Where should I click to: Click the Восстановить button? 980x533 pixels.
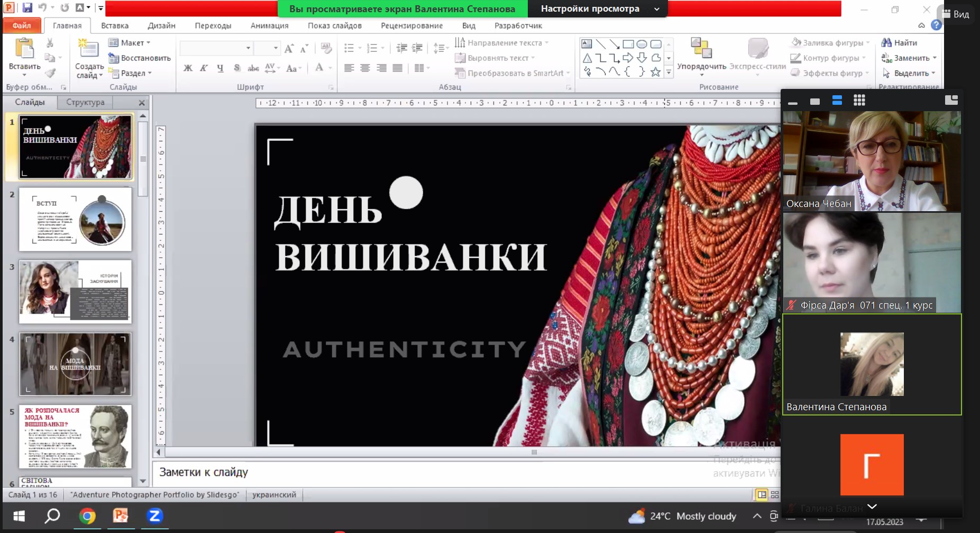tap(140, 58)
